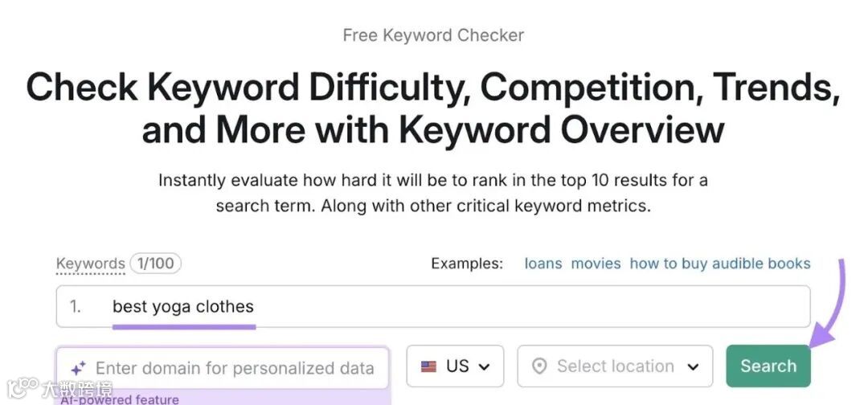Viewport: 868px width, 405px height.
Task: Click the location pin icon
Action: 539,366
